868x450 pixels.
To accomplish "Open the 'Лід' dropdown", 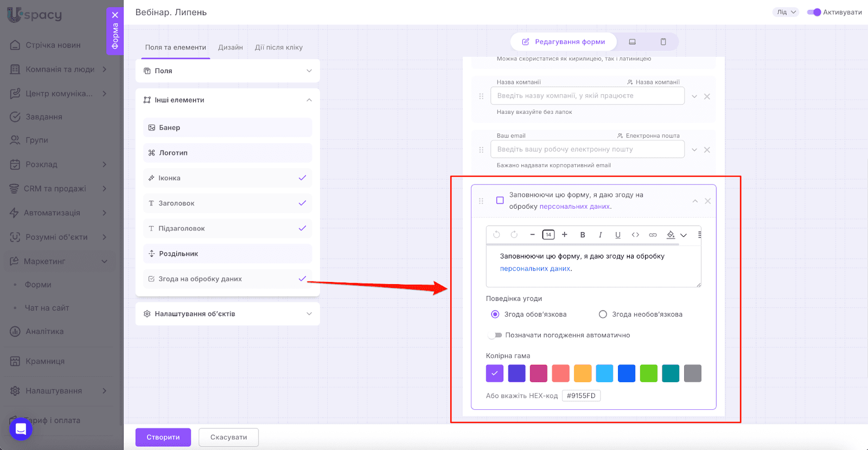I will (x=786, y=12).
